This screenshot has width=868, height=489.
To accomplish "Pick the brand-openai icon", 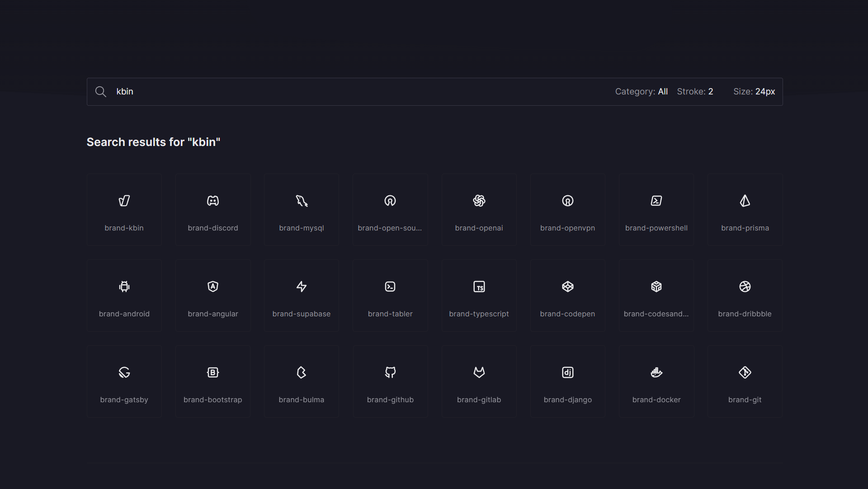I will click(479, 201).
